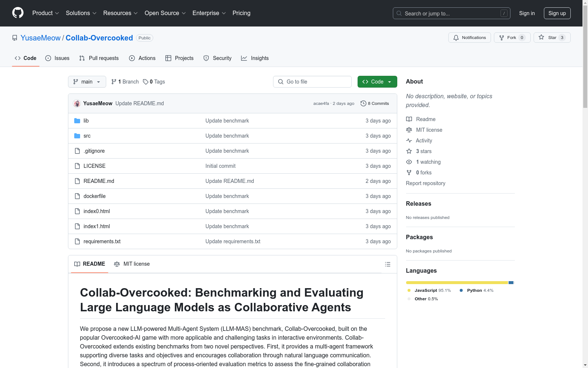
Task: Click the dockerfile file icon
Action: [x=77, y=196]
